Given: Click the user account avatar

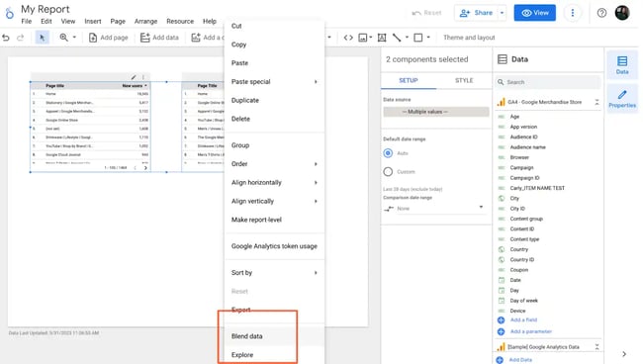Looking at the screenshot, I should pyautogui.click(x=622, y=13).
